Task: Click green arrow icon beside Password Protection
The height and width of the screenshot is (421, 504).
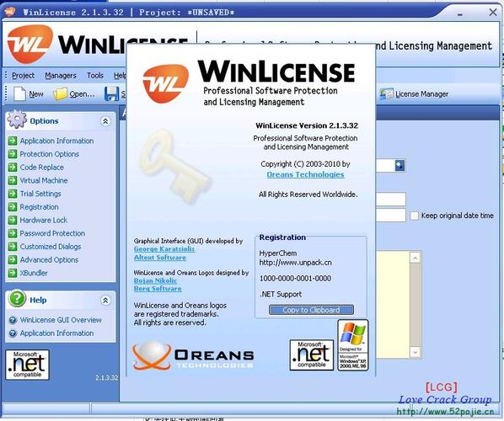Action: click(x=13, y=233)
